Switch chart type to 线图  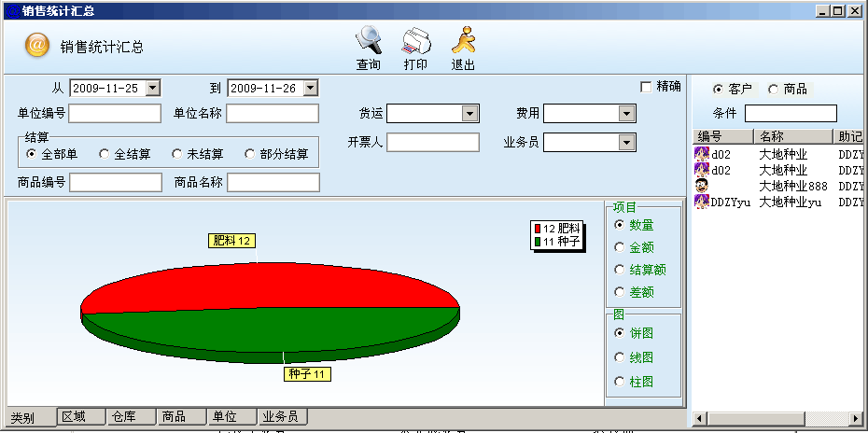point(620,357)
